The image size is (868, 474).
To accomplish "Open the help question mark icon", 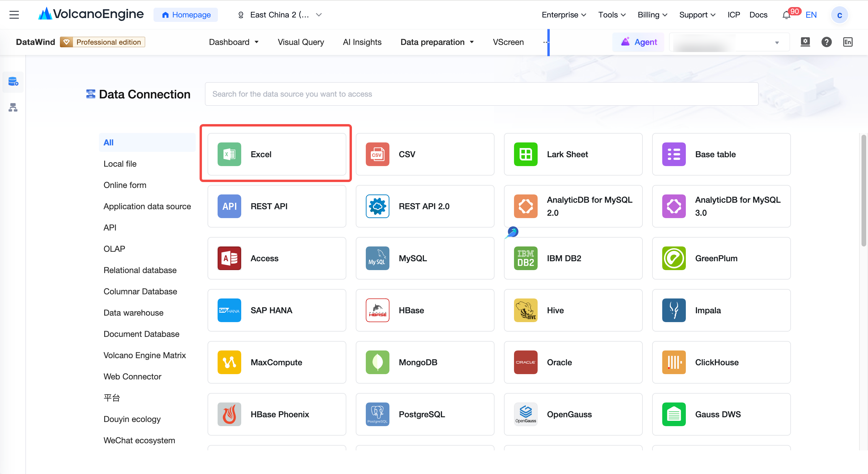I will [x=826, y=42].
